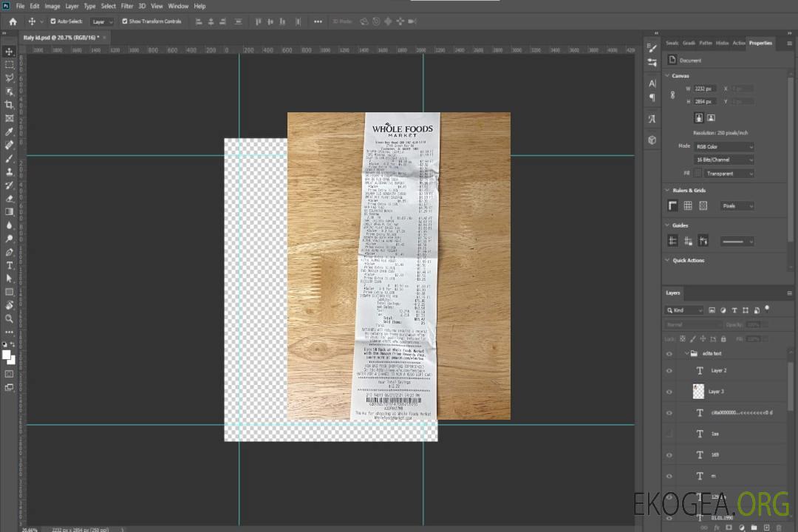Click the Home icon in options bar
This screenshot has height=532, width=798.
click(13, 21)
